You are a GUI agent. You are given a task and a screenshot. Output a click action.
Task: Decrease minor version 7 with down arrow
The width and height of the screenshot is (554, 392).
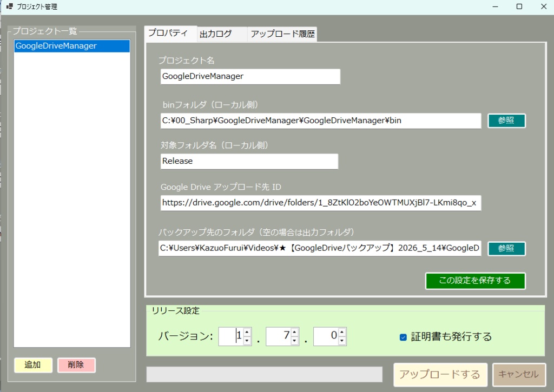click(x=295, y=341)
